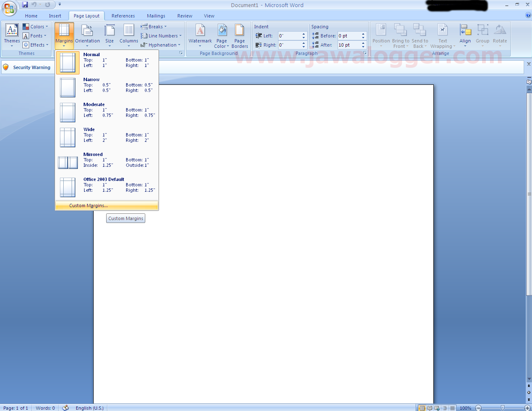Switch to the Insert tab

pos(55,16)
